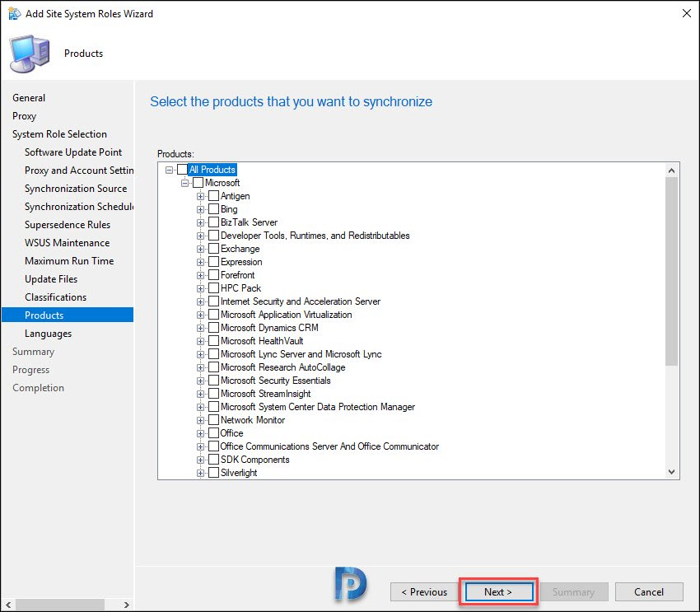
Task: Go to System Role Selection page
Action: (x=59, y=134)
